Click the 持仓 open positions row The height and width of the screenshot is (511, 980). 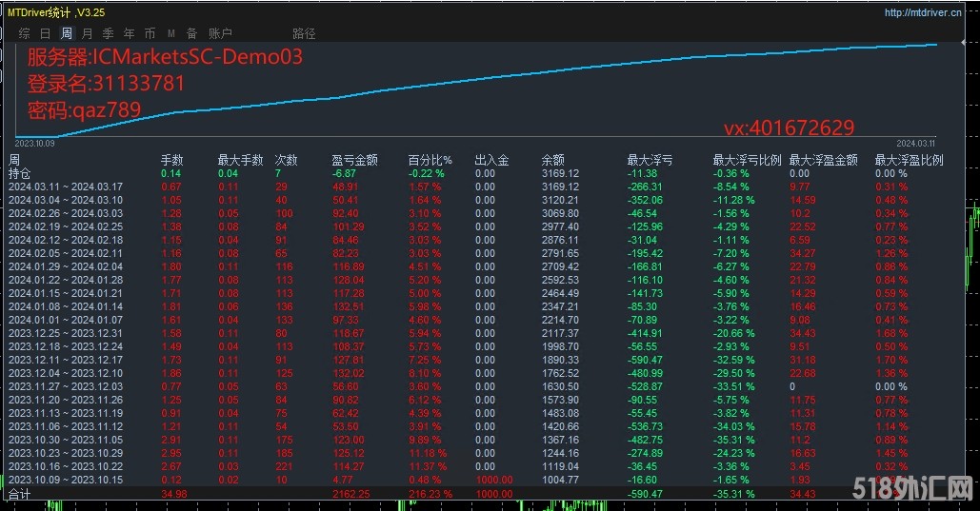click(19, 174)
